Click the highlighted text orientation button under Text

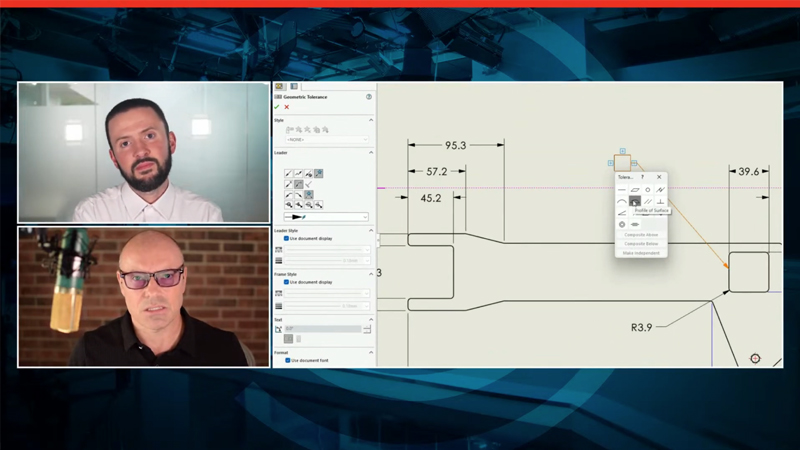289,339
